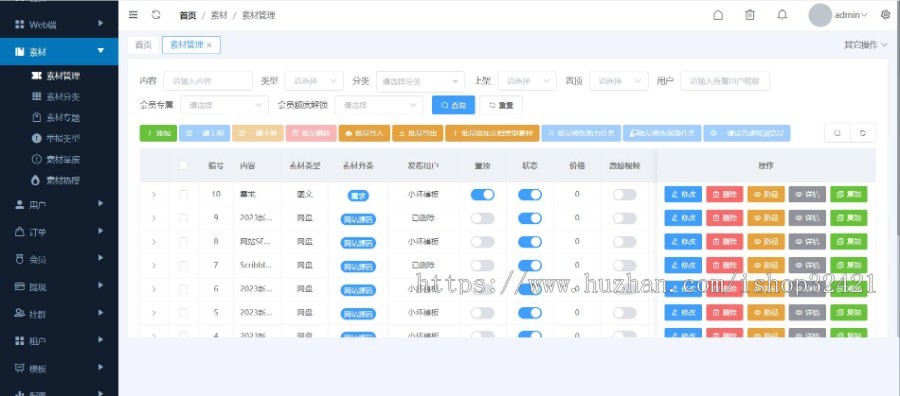
Task: Open the admin account dropdown
Action: [x=851, y=15]
